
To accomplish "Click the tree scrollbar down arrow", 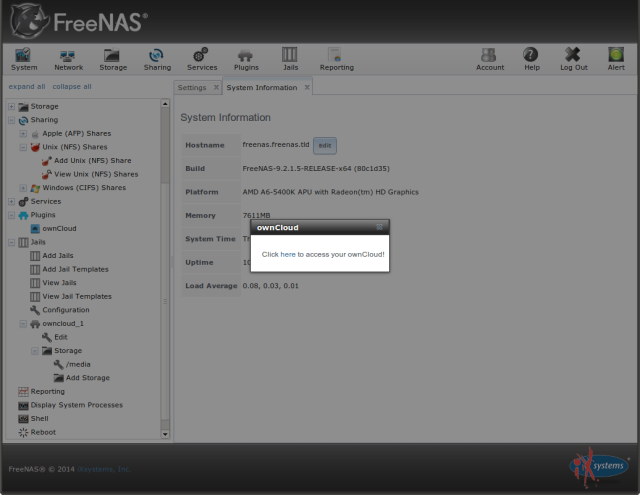I will click(165, 434).
